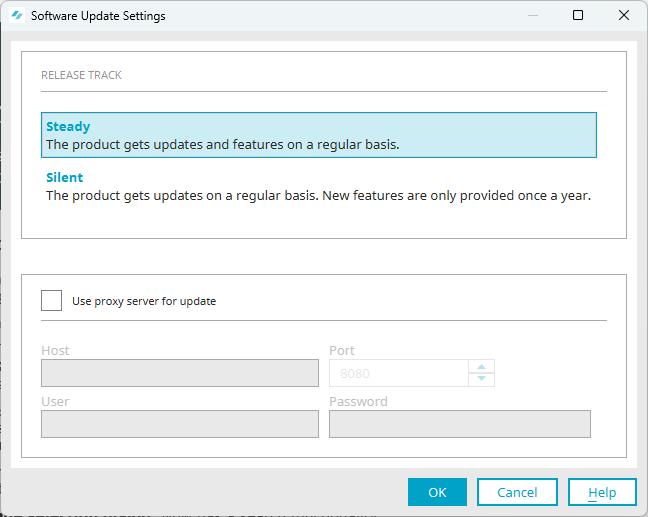The width and height of the screenshot is (648, 517).
Task: Click into the Host input field
Action: [180, 373]
